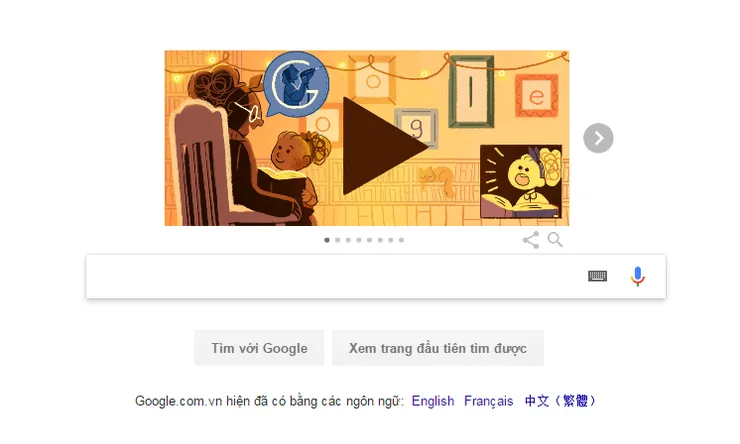Click "Xem trang đầu tiên tìm được" button
The width and height of the screenshot is (740, 444).
point(438,348)
